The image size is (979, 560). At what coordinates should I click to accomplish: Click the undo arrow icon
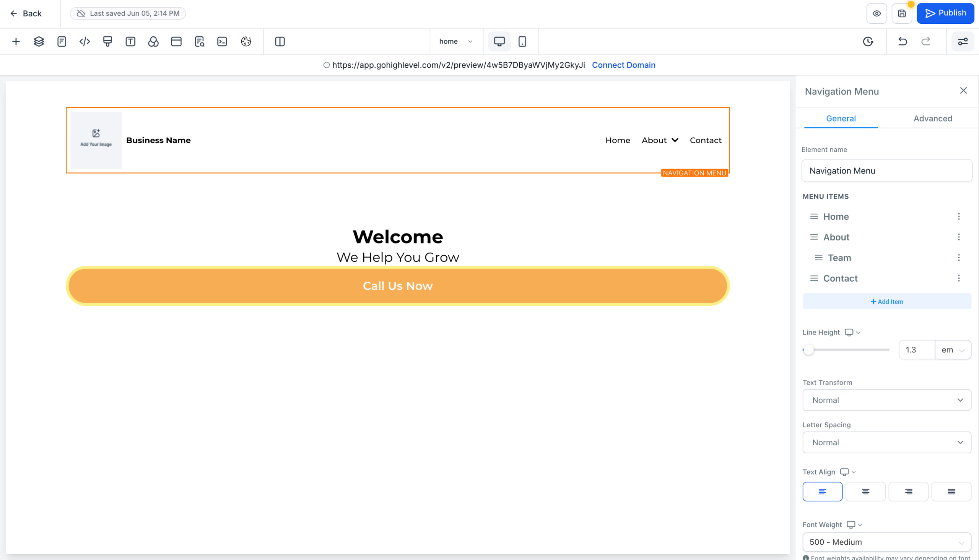pyautogui.click(x=903, y=41)
